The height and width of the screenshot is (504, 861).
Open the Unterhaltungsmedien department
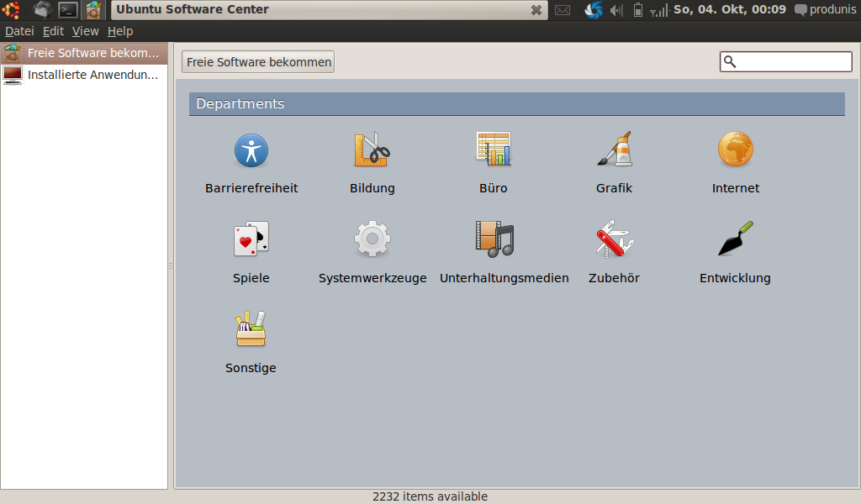504,253
